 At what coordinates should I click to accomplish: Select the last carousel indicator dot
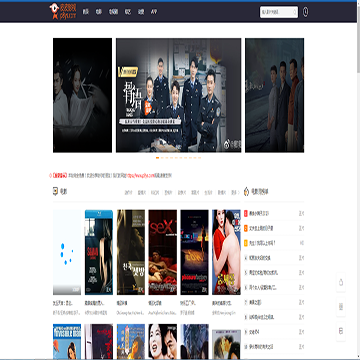point(199,158)
